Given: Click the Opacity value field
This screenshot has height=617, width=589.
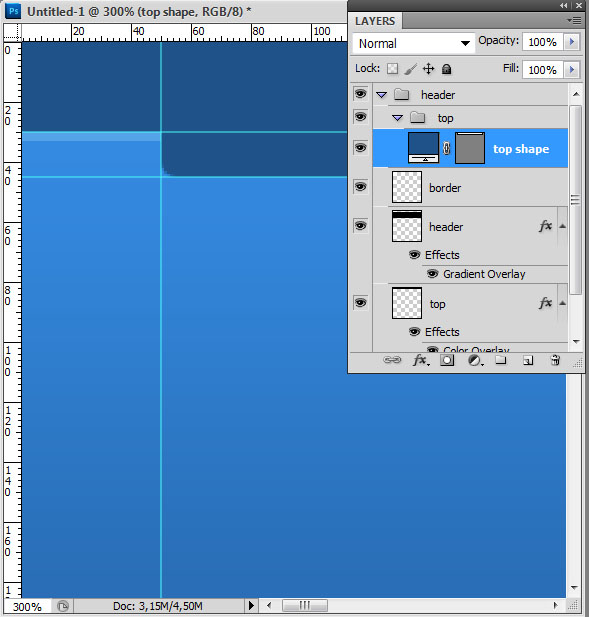Looking at the screenshot, I should 543,42.
